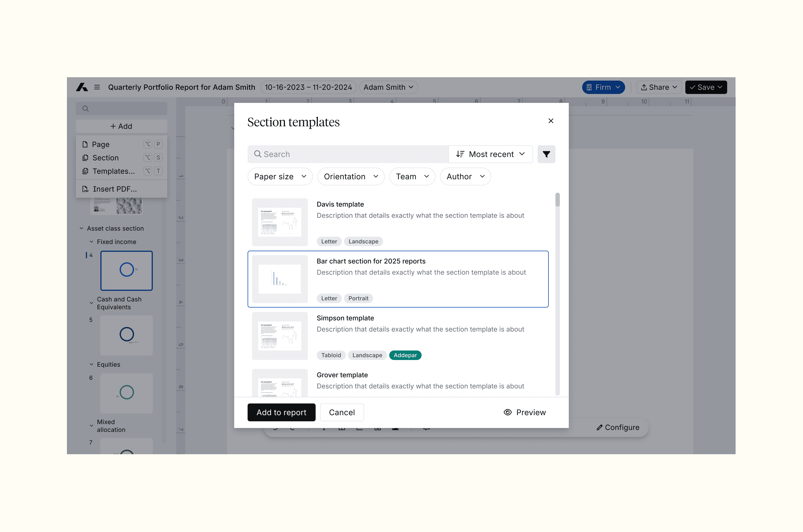This screenshot has width=803, height=532.
Task: Choose Page from the Add menu
Action: 122,144
